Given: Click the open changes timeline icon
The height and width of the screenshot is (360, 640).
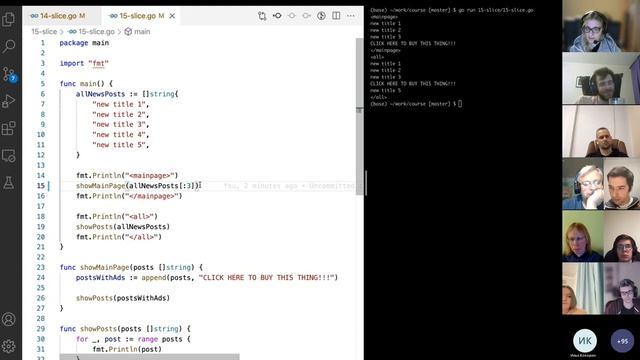Looking at the screenshot, I should [321, 16].
